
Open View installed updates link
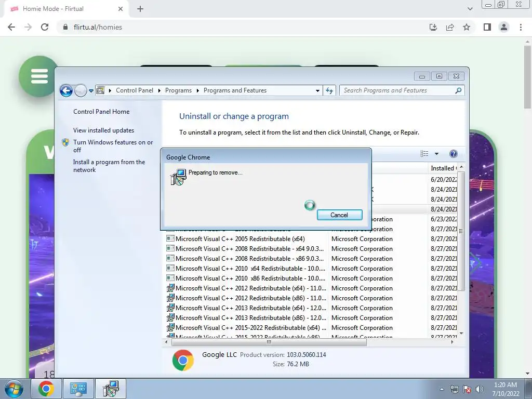[x=103, y=130]
